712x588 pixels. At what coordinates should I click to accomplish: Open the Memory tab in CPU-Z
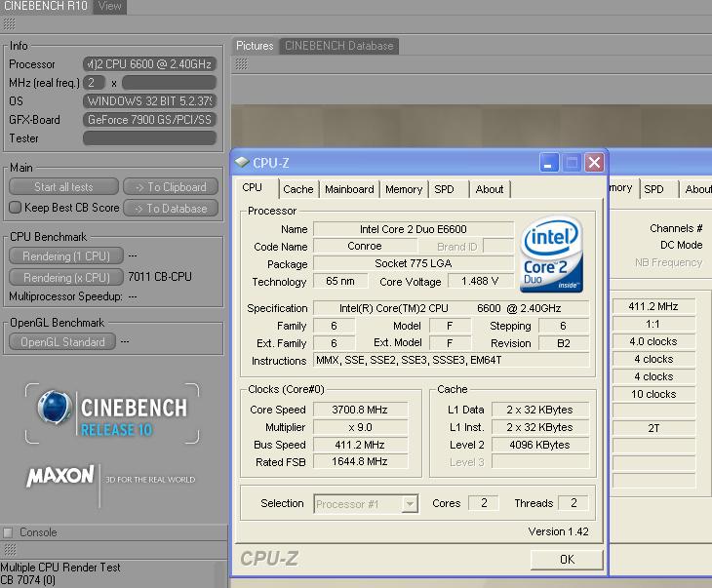(x=404, y=189)
